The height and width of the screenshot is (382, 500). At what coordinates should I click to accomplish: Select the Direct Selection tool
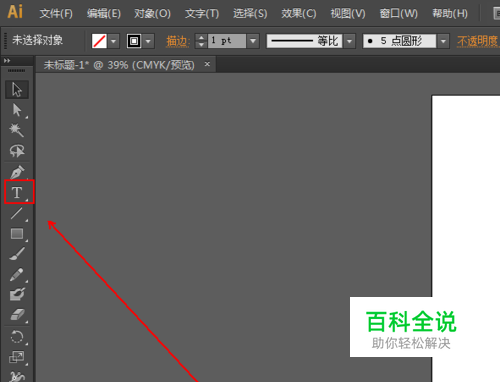[x=17, y=110]
